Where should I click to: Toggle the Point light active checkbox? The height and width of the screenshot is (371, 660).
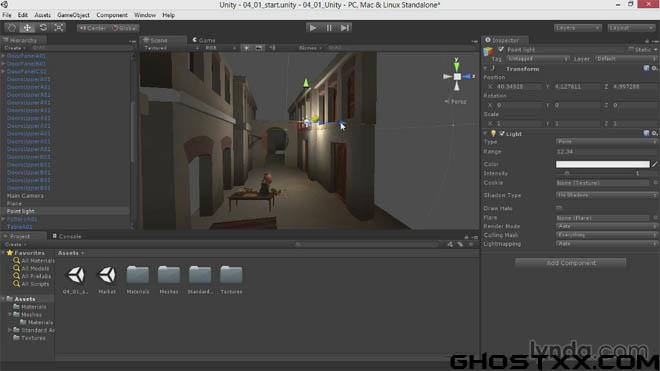tap(501, 50)
